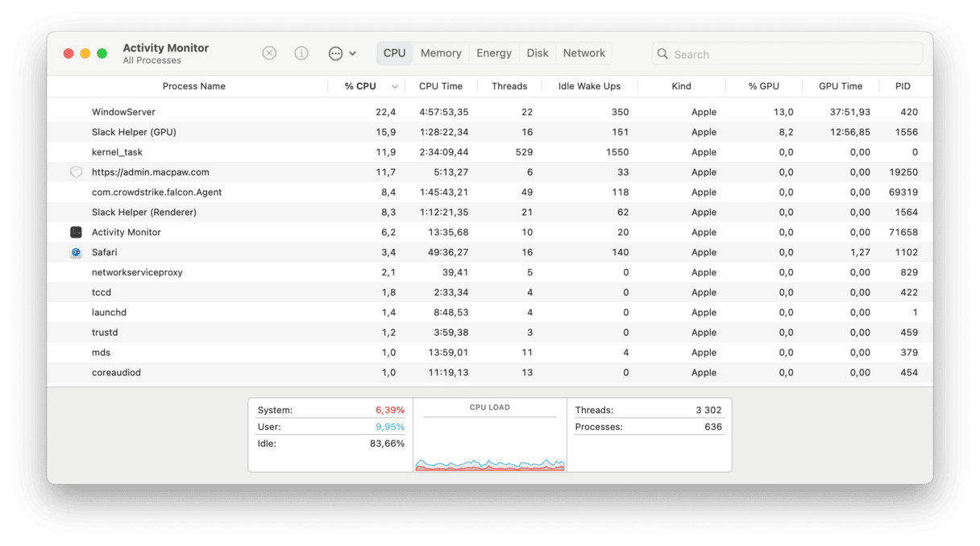Screen dimensions: 980x546
Task: Expand the dropdown arrow next to ellipsis
Action: coord(353,54)
